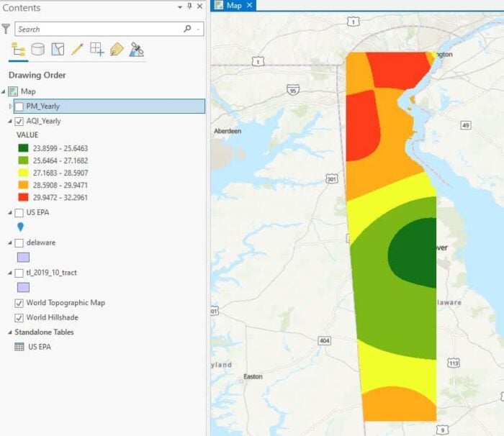Pin the Contents pane with auto-hide icon

click(189, 6)
